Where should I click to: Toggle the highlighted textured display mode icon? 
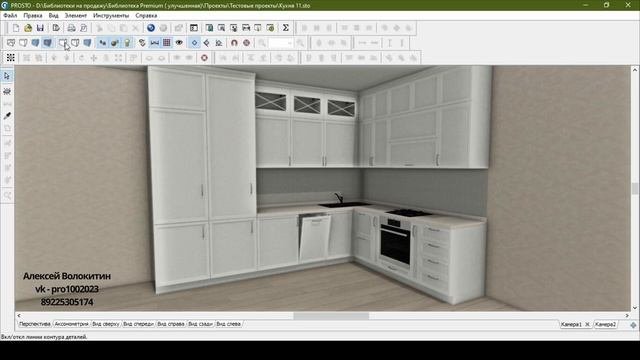48,42
